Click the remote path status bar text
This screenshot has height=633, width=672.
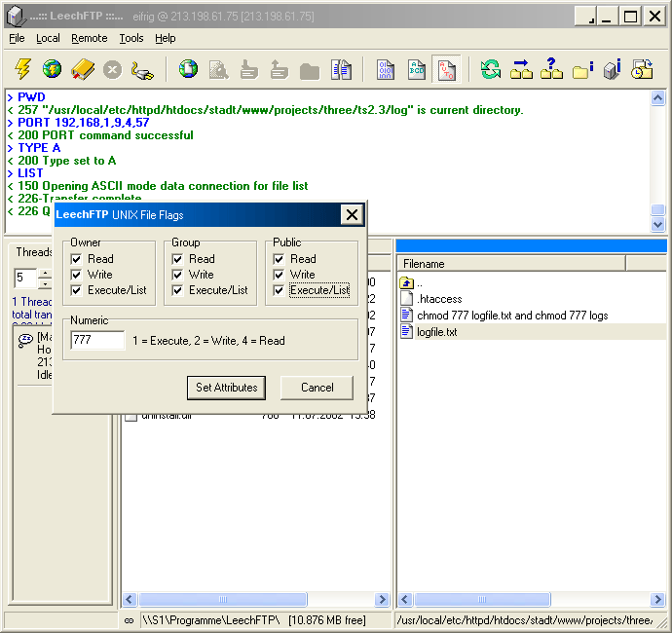coord(525,620)
